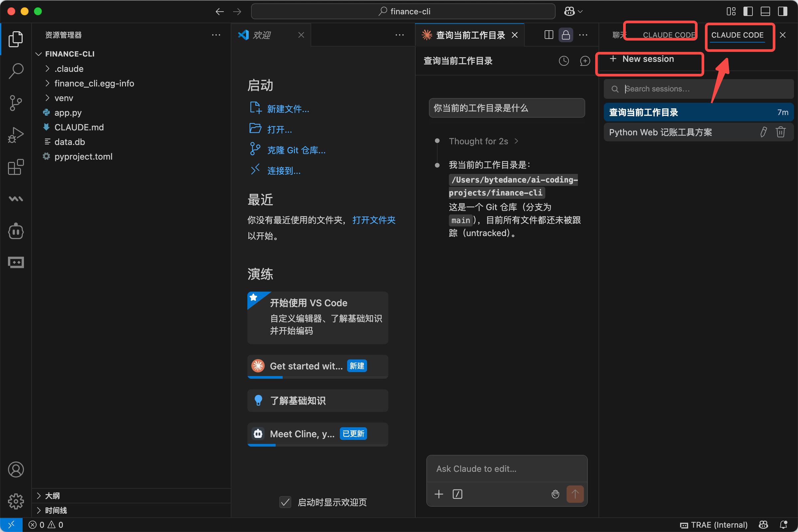The width and height of the screenshot is (798, 532).
Task: Click the remote connection icon in status bar
Action: (11, 525)
